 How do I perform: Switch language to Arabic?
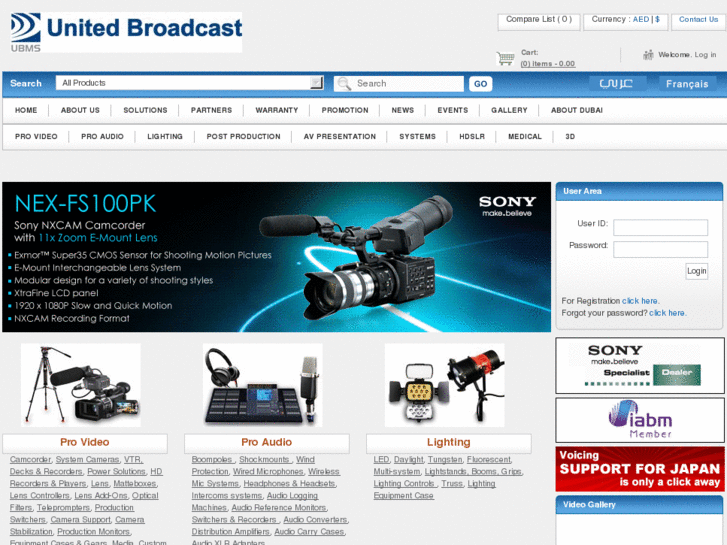tap(616, 83)
